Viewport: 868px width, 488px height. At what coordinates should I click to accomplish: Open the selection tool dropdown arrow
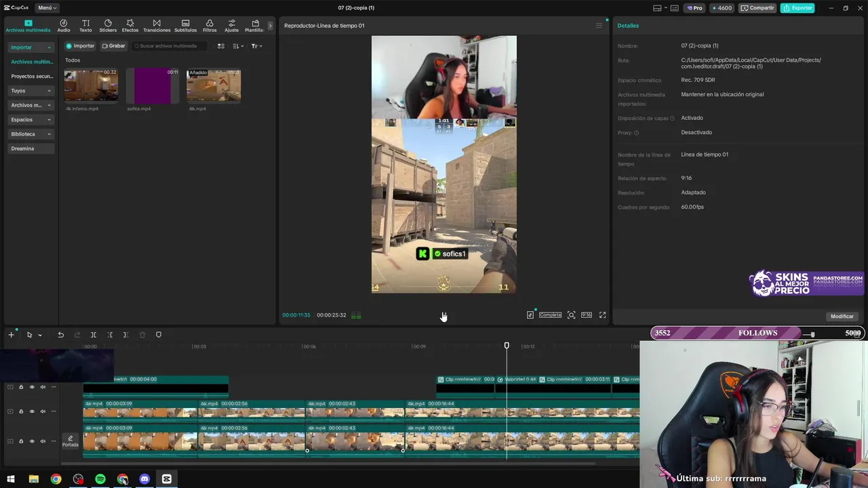[40, 335]
